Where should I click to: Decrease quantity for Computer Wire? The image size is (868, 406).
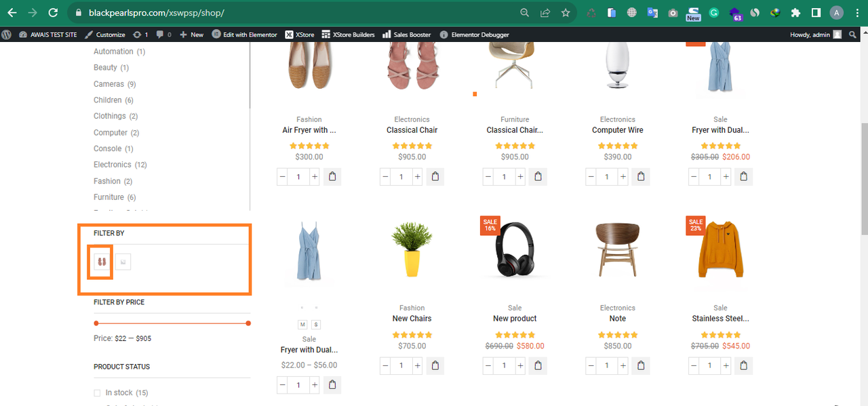pos(591,177)
